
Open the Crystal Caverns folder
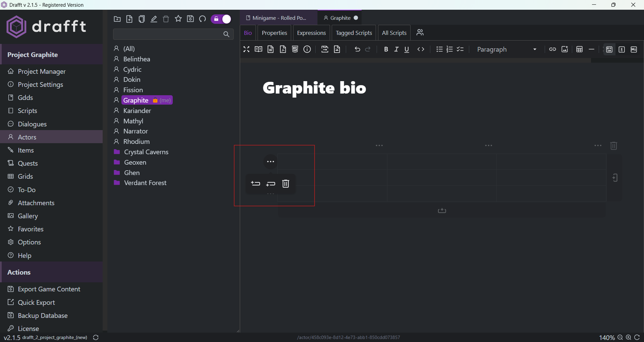pyautogui.click(x=146, y=152)
